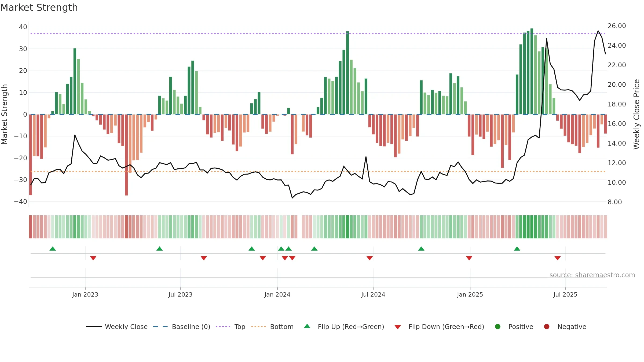This screenshot has height=362, width=644.
Task: Click the green flip-up marker before Jul 2023
Action: (x=159, y=249)
